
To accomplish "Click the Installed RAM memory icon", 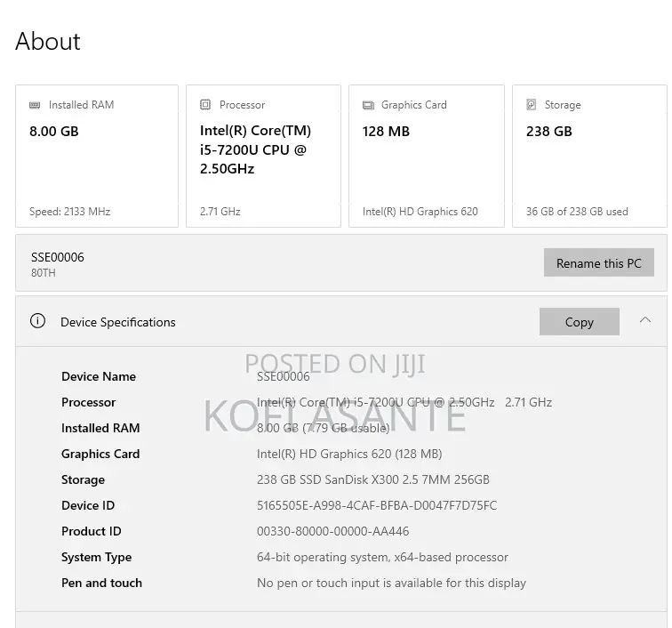I will click(x=35, y=105).
